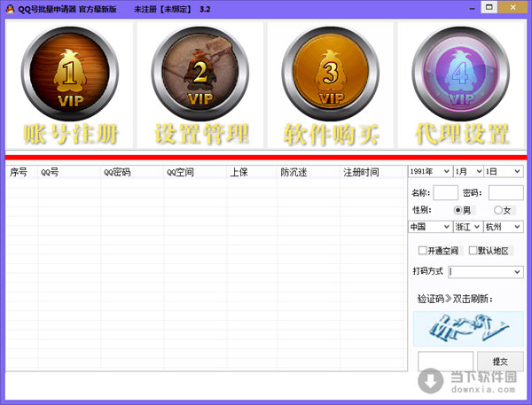532x405 pixels.
Task: Click the 提交 submit button
Action: [x=500, y=362]
